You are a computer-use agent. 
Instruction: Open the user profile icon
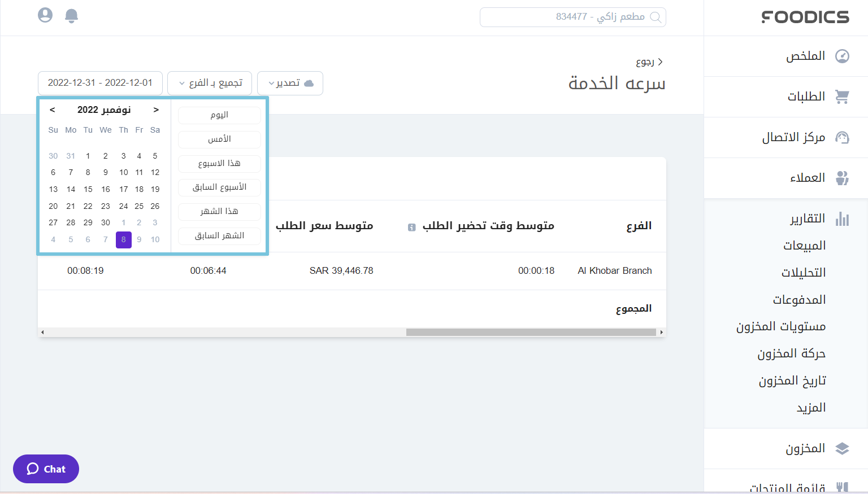45,15
